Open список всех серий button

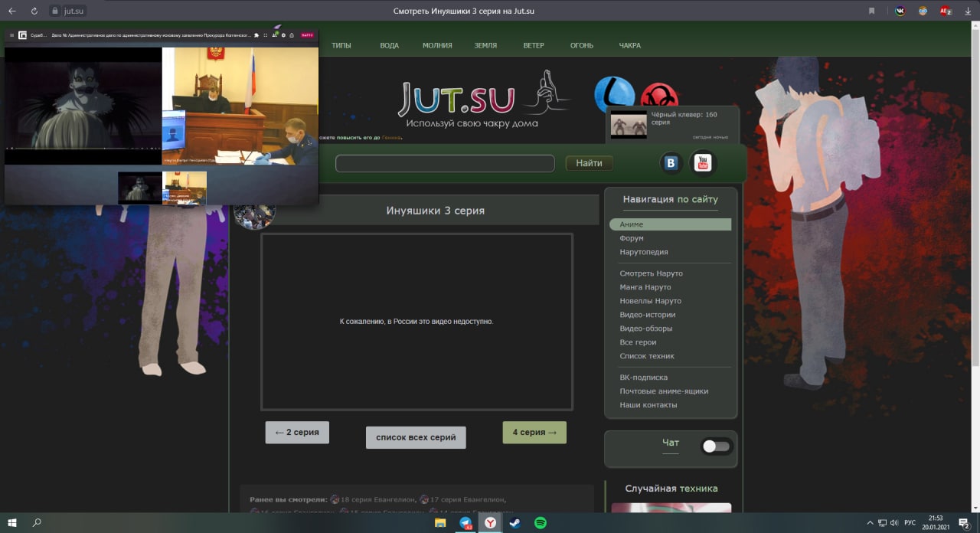click(x=416, y=437)
